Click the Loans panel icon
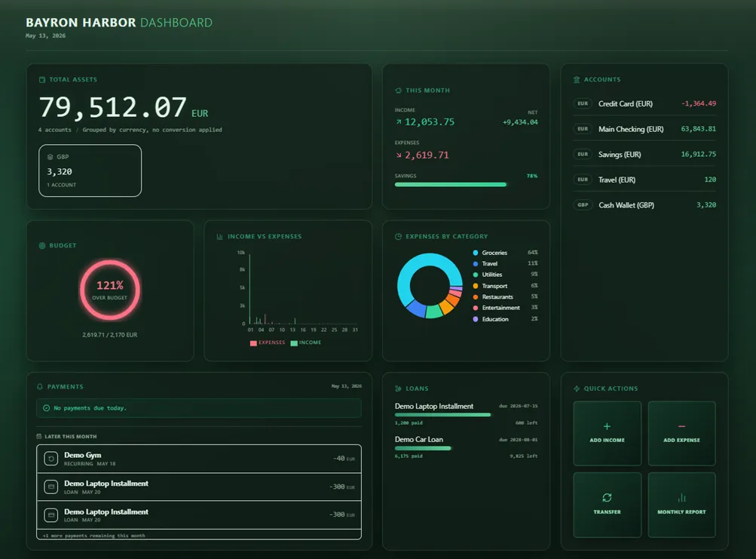This screenshot has width=756, height=559. [x=398, y=389]
